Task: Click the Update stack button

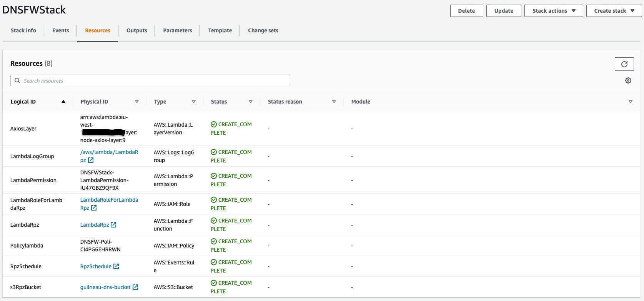Action: point(504,11)
